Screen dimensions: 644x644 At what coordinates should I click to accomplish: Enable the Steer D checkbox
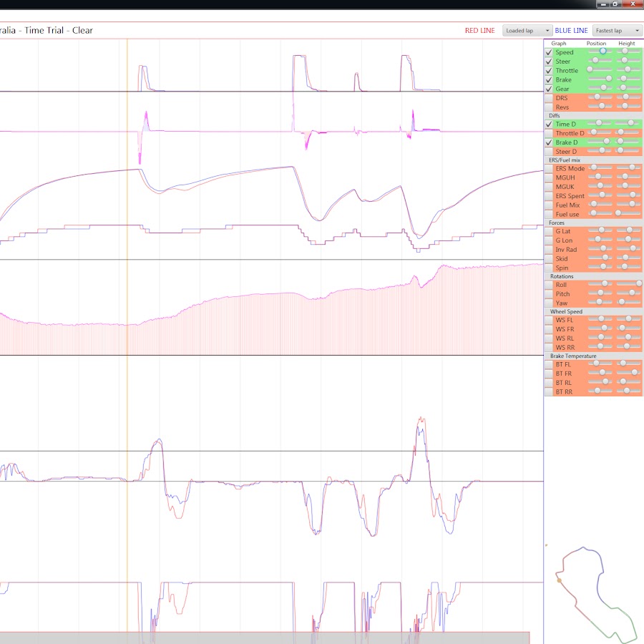[x=549, y=152]
